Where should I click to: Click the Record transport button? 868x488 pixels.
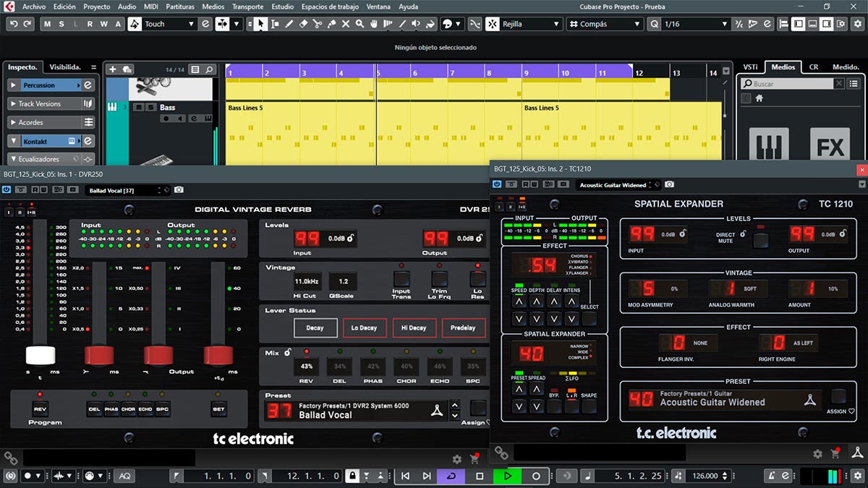coord(536,476)
